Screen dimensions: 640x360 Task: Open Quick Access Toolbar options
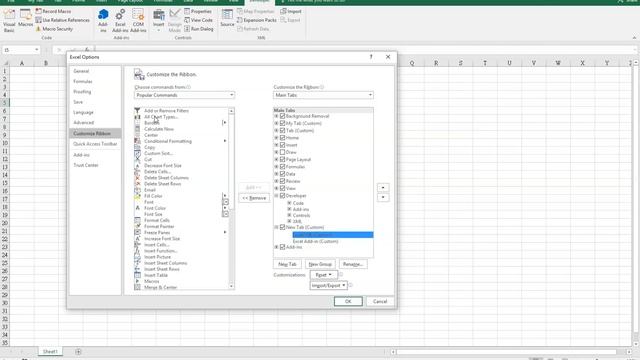tap(95, 144)
